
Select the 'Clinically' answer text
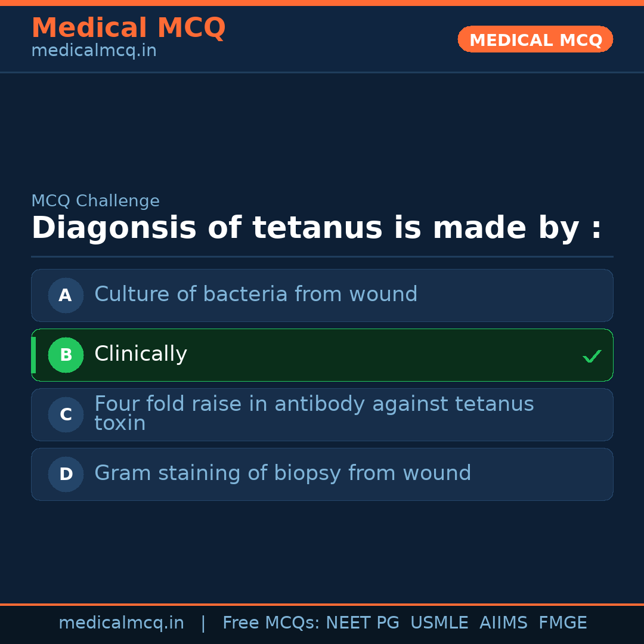[x=141, y=354]
